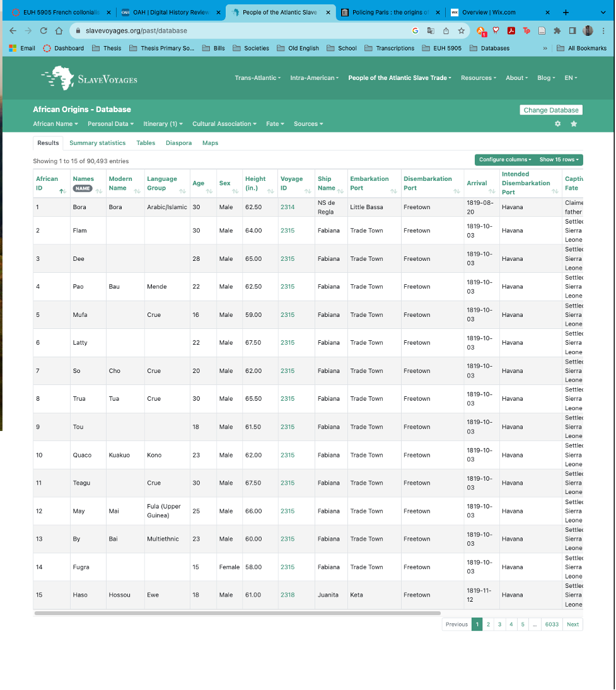Screen dimensions: 616x690
Task: Sort by Height column arrows
Action: (270, 191)
